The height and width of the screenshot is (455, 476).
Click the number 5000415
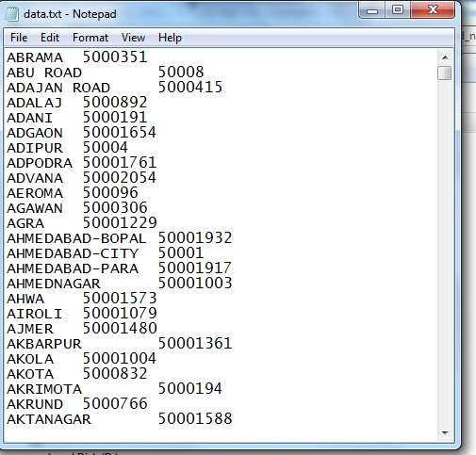(190, 88)
